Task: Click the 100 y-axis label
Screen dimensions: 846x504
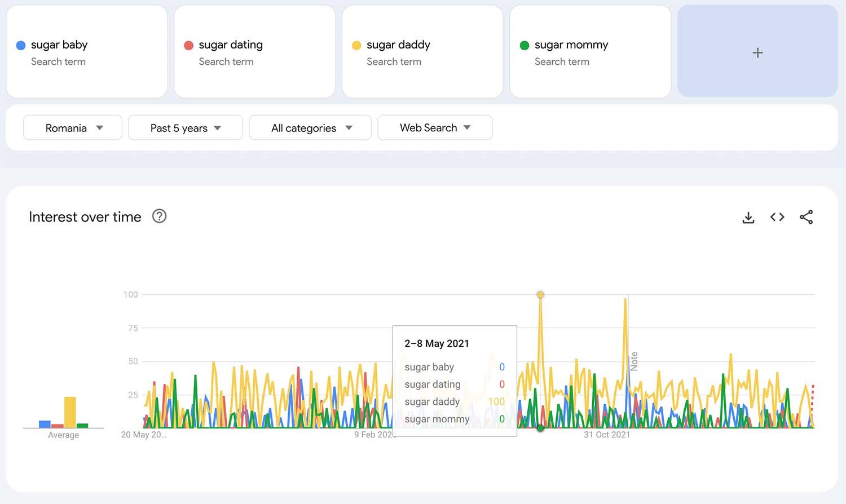Action: tap(131, 294)
